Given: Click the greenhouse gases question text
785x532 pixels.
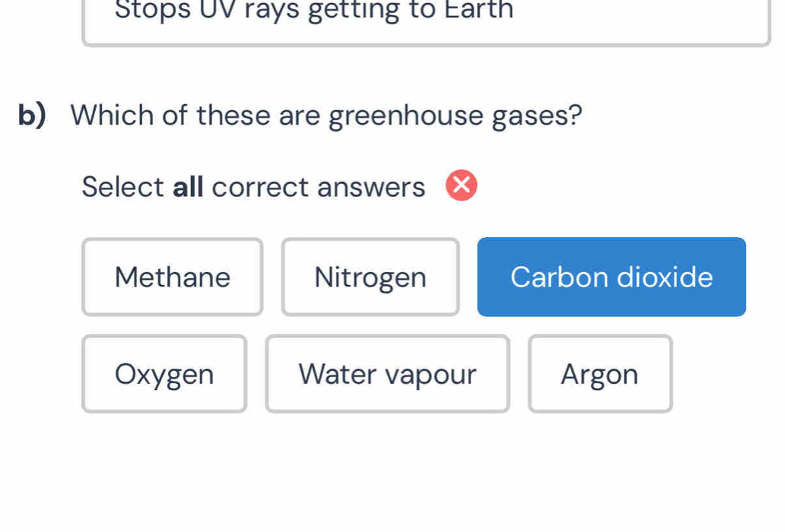Looking at the screenshot, I should [x=326, y=116].
